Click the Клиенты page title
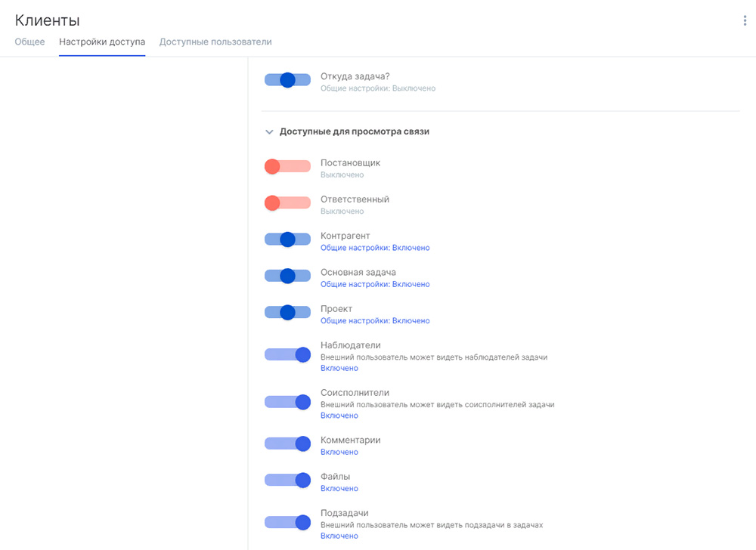This screenshot has width=756, height=550. coord(47,21)
